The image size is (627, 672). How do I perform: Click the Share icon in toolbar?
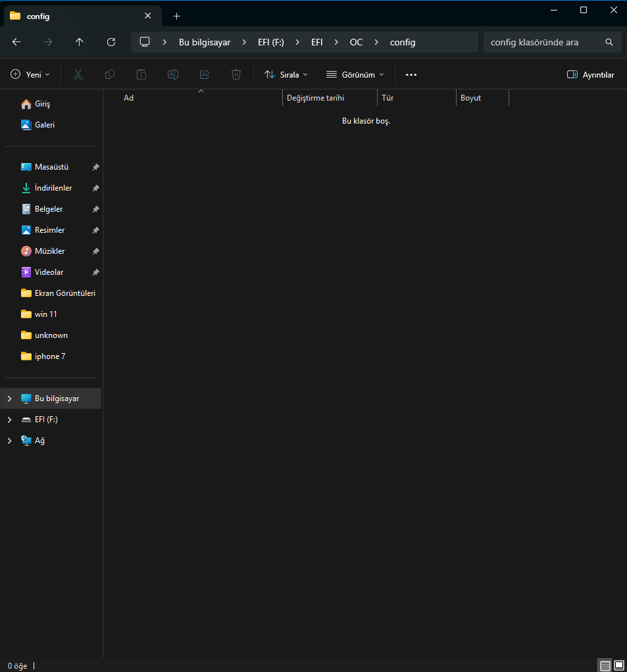[x=205, y=75]
